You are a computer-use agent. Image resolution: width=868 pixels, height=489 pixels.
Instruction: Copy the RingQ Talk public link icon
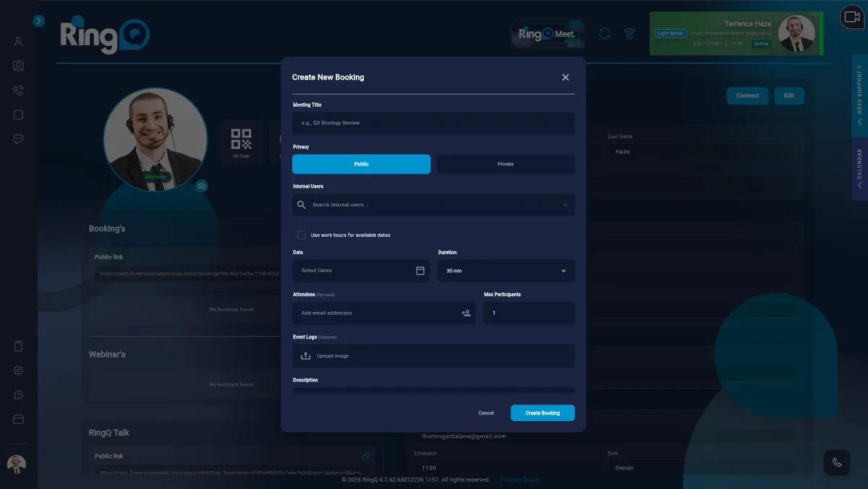pyautogui.click(x=366, y=456)
